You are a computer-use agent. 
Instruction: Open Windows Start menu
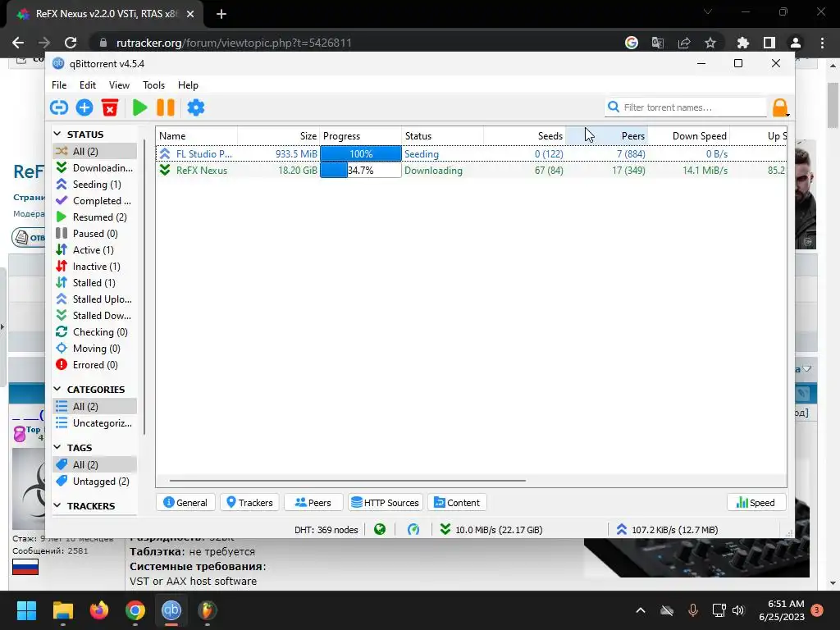26,610
